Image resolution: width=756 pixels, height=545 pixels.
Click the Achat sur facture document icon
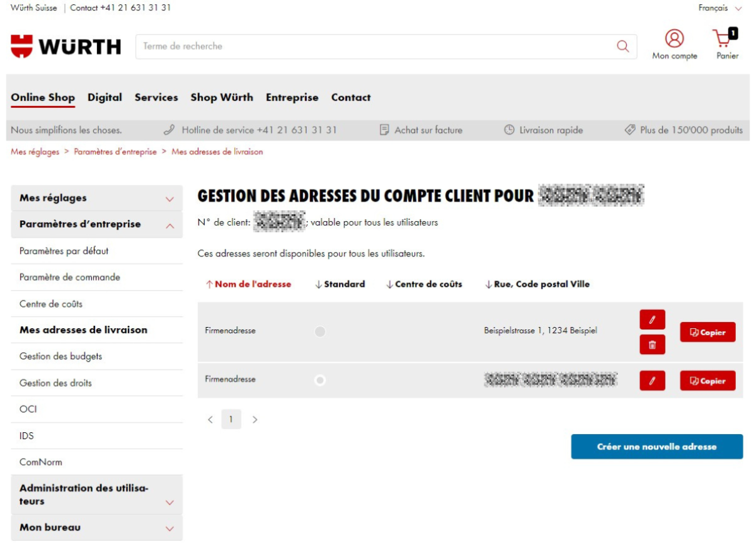[x=384, y=130]
